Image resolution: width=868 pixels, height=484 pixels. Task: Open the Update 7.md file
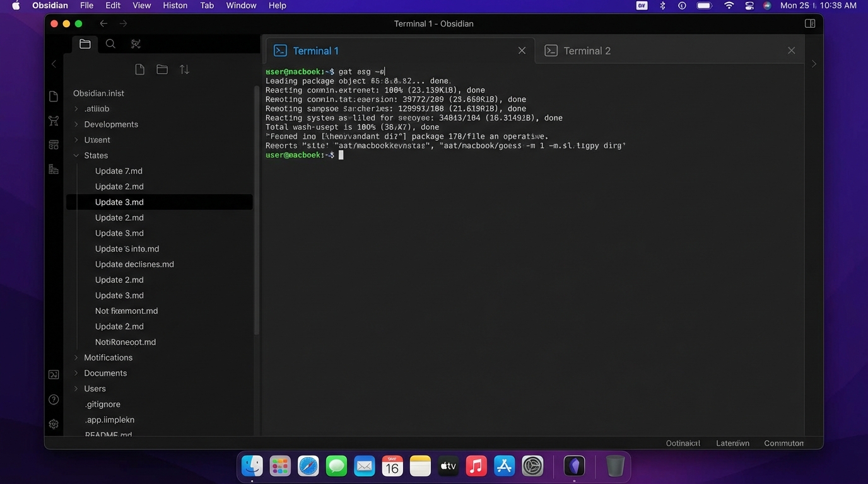coord(119,171)
